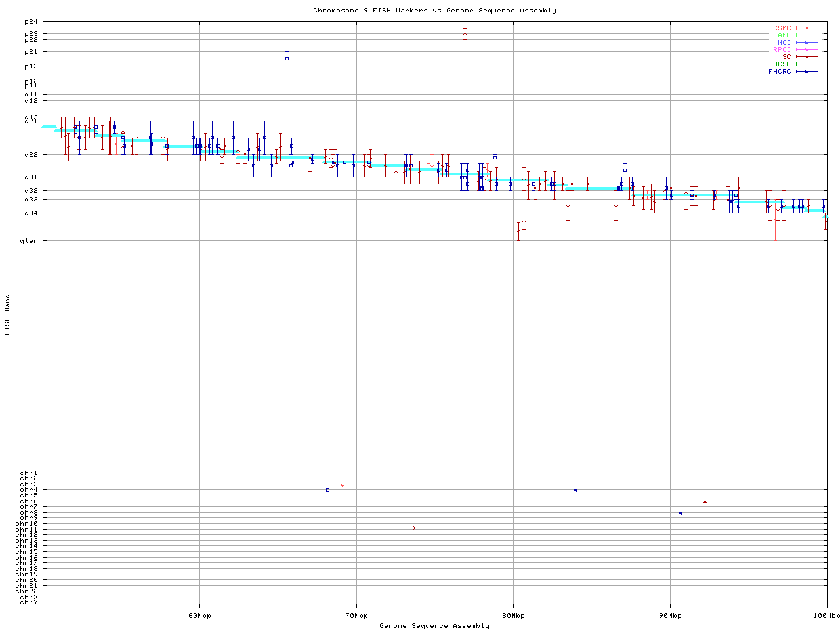
Task: Pick the red point on the chr3 row
Action: 342,485
